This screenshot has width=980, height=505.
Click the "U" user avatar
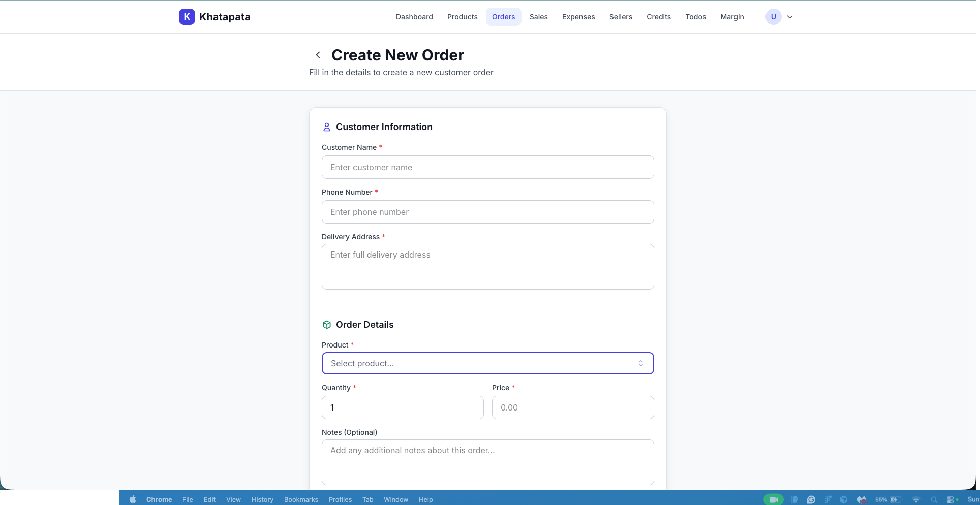[773, 16]
